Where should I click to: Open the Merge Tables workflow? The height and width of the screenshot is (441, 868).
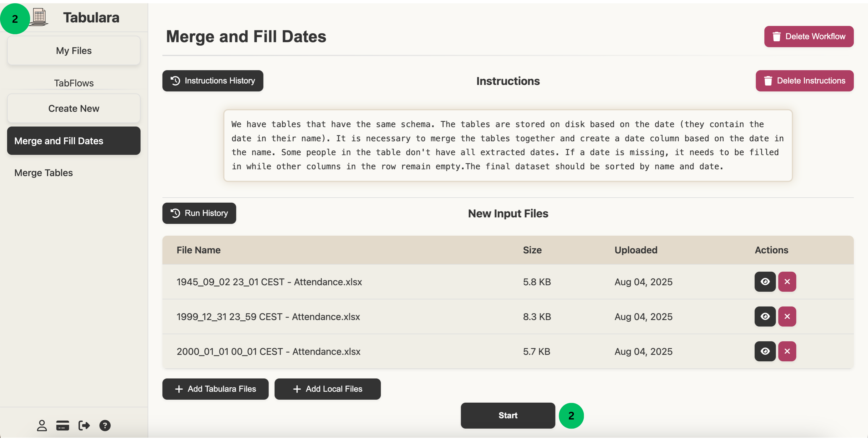pos(43,173)
